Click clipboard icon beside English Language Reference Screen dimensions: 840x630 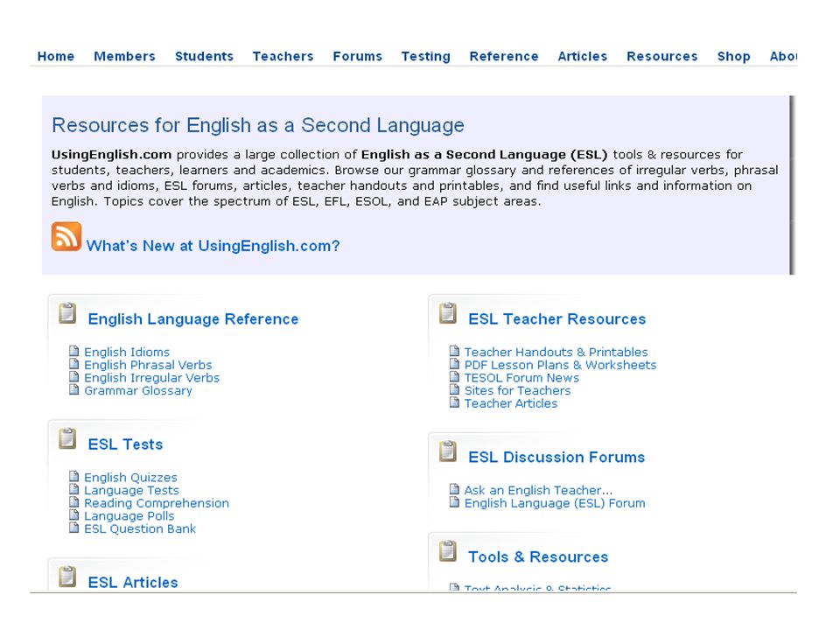(67, 313)
